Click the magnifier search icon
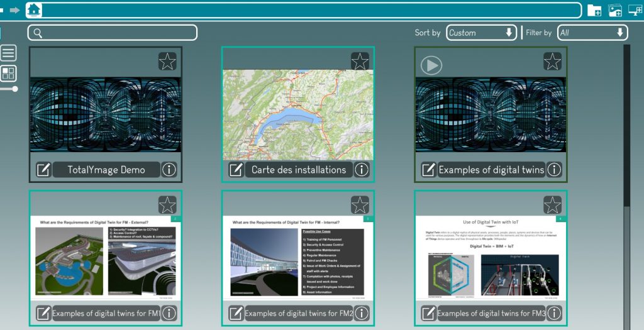644x330 pixels. point(38,33)
